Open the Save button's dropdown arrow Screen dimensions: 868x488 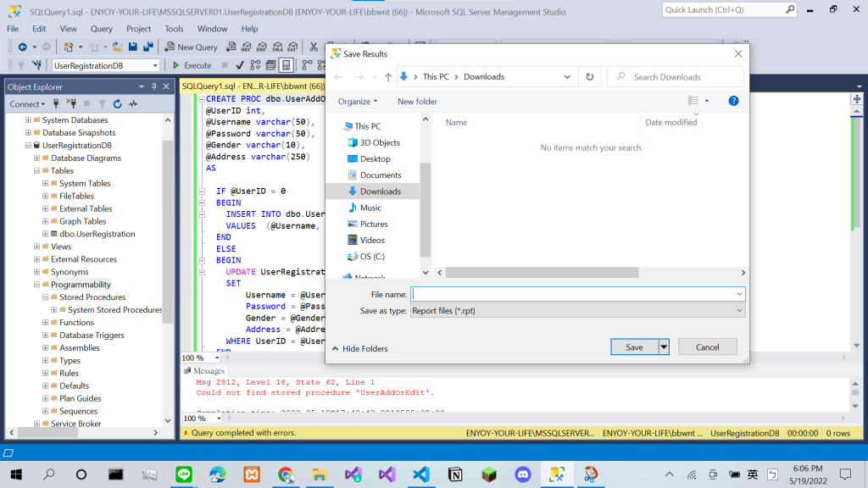[x=664, y=347]
